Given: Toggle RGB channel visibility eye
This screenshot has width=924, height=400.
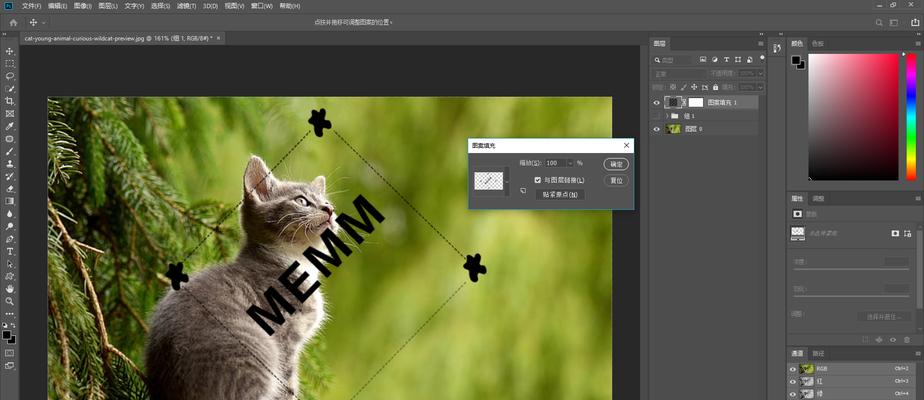Looking at the screenshot, I should click(793, 369).
